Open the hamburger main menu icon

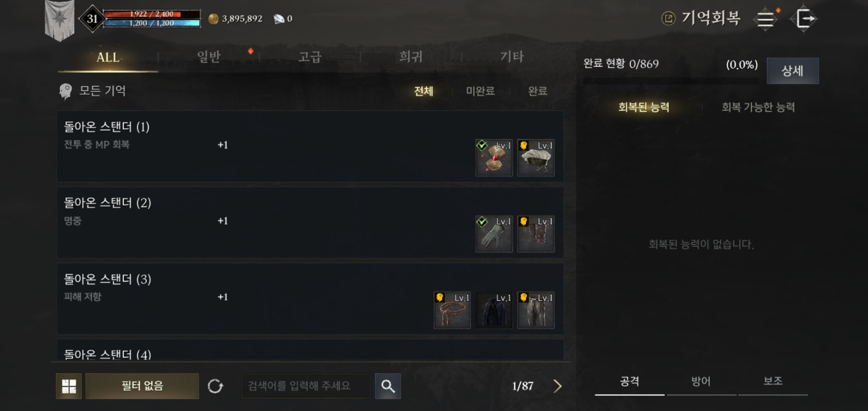coord(765,19)
